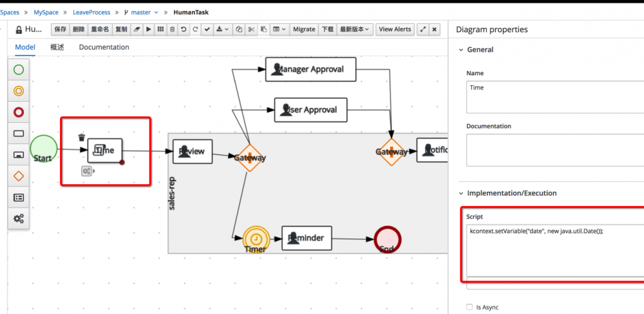Select the Custom Tasks gears palette icon

pyautogui.click(x=19, y=218)
